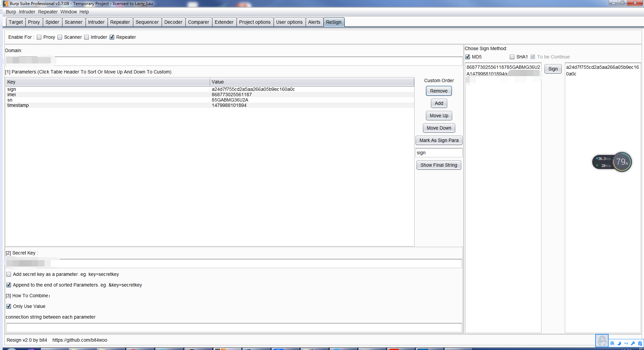Sort by the Key column header
Image resolution: width=644 pixels, height=350 pixels.
pyautogui.click(x=108, y=82)
